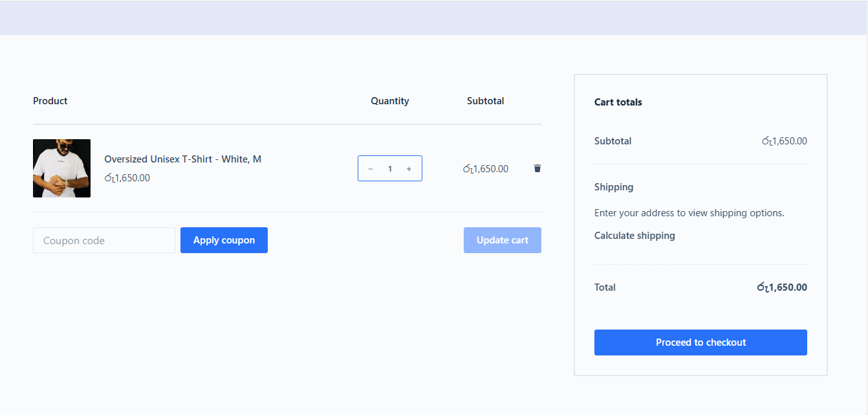Image resolution: width=868 pixels, height=415 pixels.
Task: Click the quantity number field
Action: tap(390, 169)
